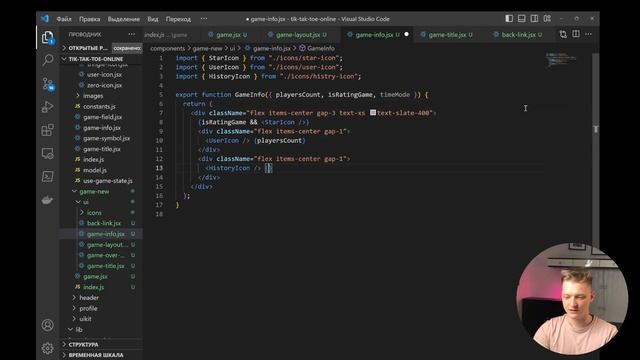
Task: Click line number 13 in gutter
Action: (x=159, y=168)
